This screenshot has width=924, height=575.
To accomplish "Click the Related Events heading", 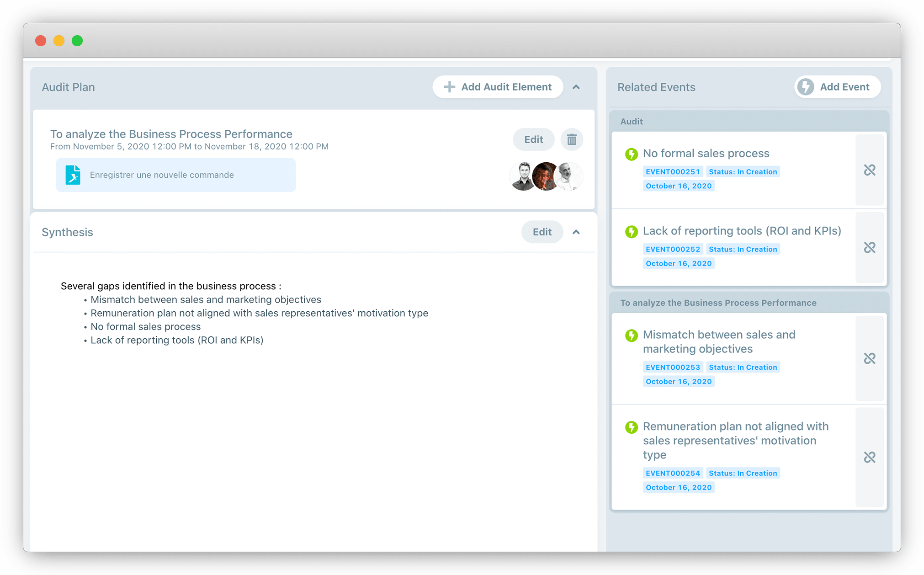I will tap(656, 87).
